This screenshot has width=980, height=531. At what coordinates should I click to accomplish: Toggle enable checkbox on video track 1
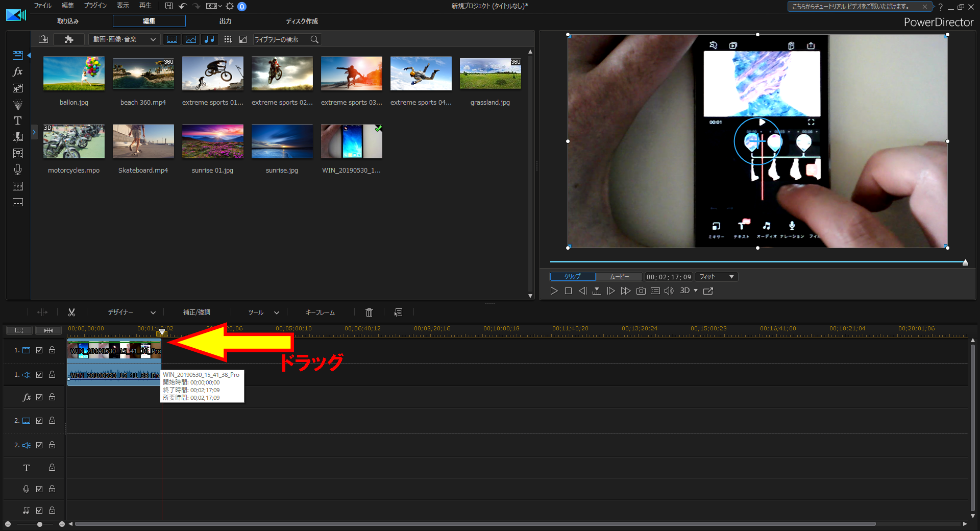point(39,350)
